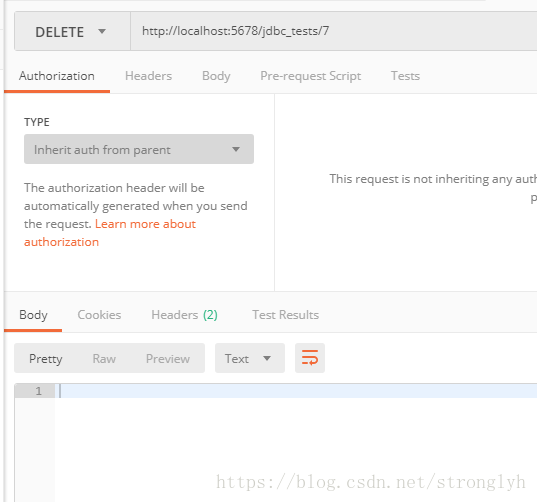Switch to the request Authorization tab
Viewport: 537px width, 502px height.
pos(57,76)
